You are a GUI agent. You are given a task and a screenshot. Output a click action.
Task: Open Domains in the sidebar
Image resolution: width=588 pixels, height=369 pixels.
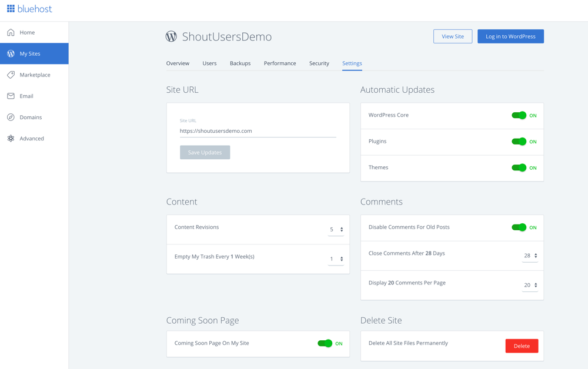click(34, 118)
